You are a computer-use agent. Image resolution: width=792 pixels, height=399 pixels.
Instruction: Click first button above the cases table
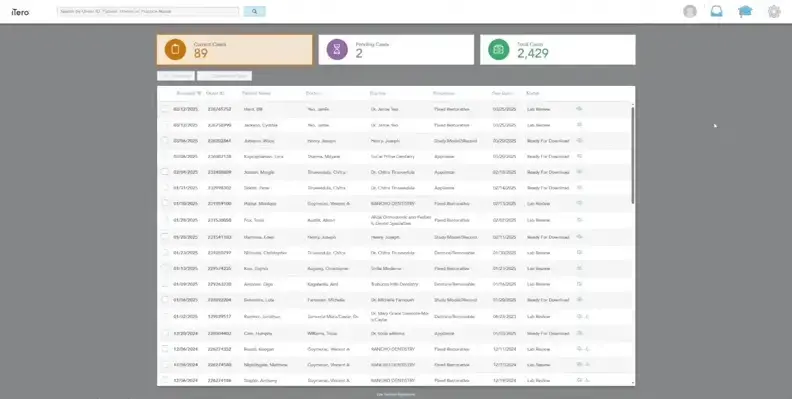[x=176, y=76]
